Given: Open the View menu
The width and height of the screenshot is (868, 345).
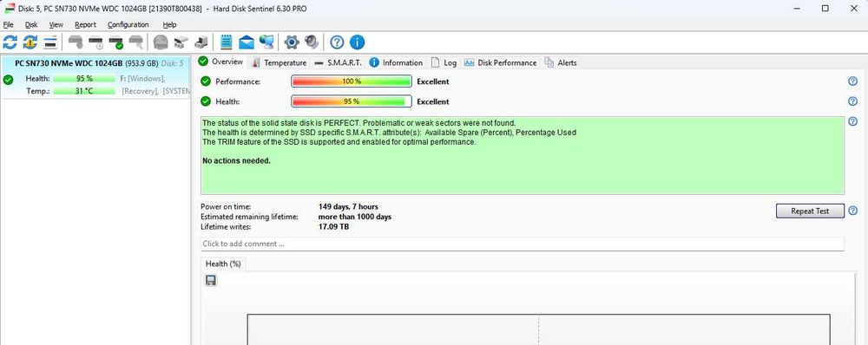Looking at the screenshot, I should click(x=56, y=24).
